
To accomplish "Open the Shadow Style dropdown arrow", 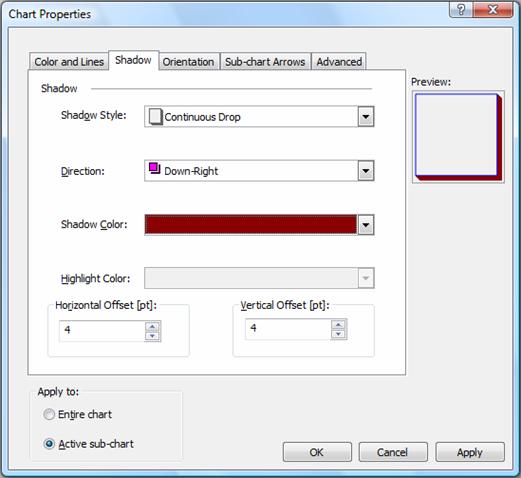I will coord(366,117).
